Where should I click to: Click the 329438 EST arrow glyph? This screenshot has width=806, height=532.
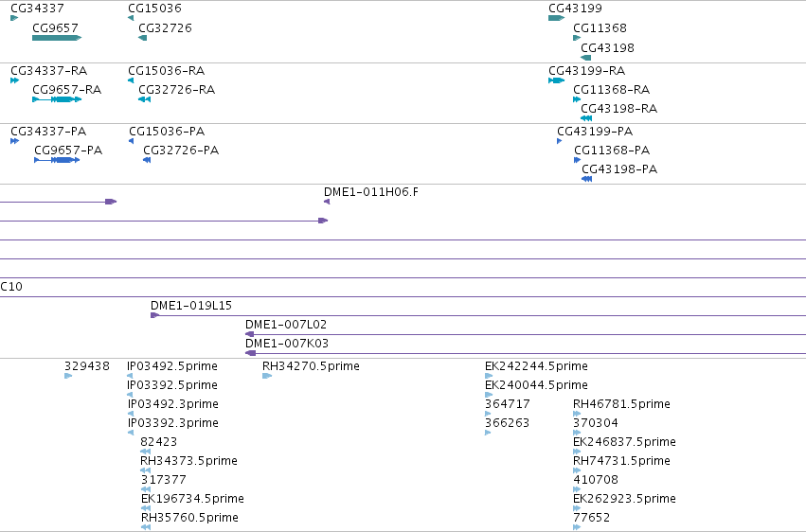(68, 376)
